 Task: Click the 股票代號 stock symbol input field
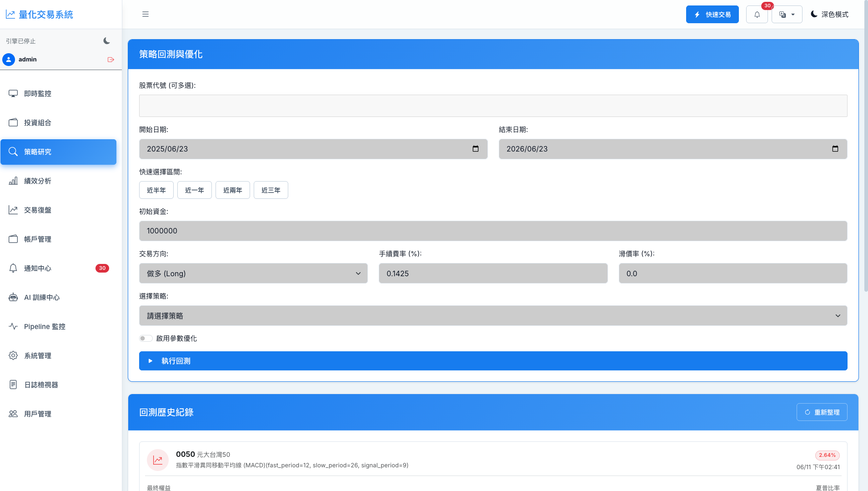(x=493, y=106)
